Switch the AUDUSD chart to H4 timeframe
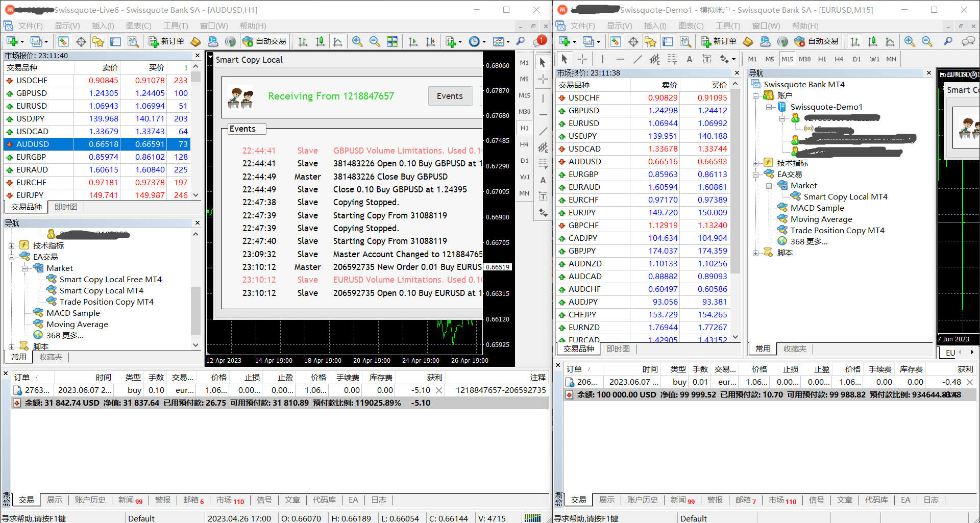Viewport: 980px width, 523px height. 524,144
